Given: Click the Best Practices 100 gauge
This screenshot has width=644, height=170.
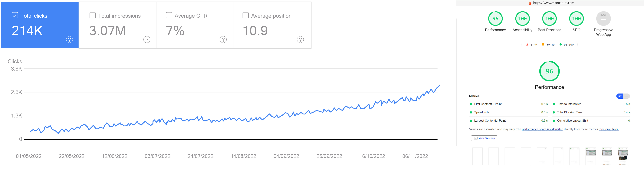Looking at the screenshot, I should (549, 19).
